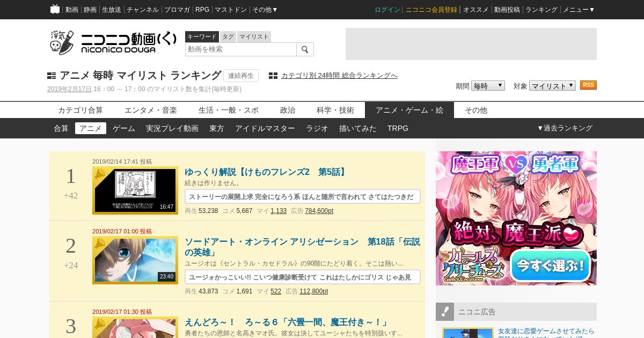Click the 生放送 link in top bar
Viewport: 644px width, 338px height.
click(x=112, y=10)
